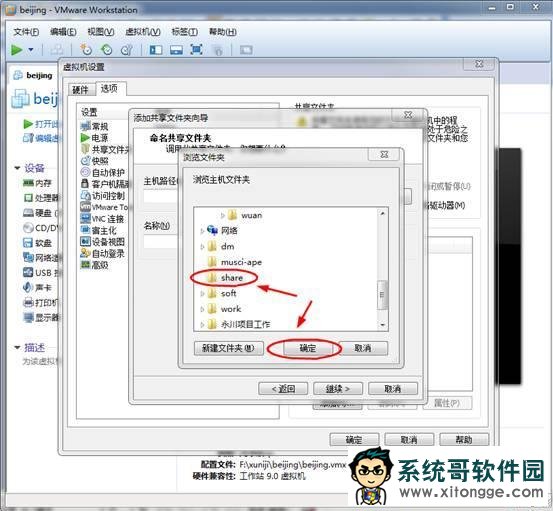Select 访问控制 in settings list

point(103,195)
